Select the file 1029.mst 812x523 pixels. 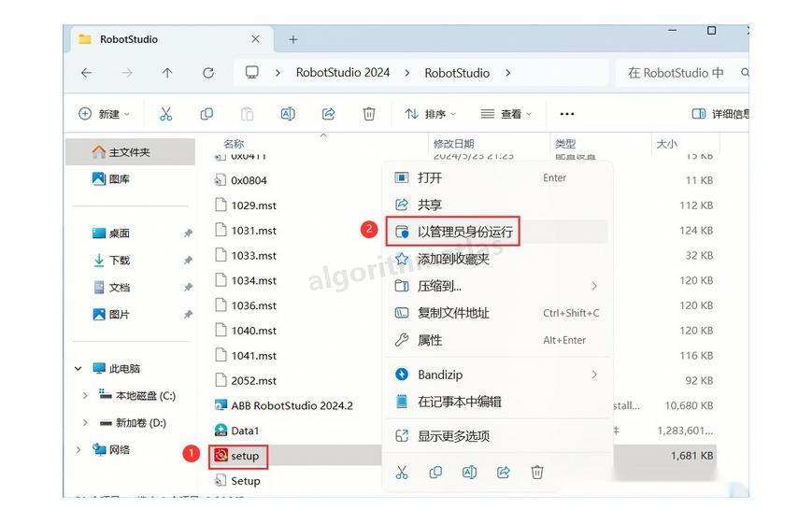246,205
